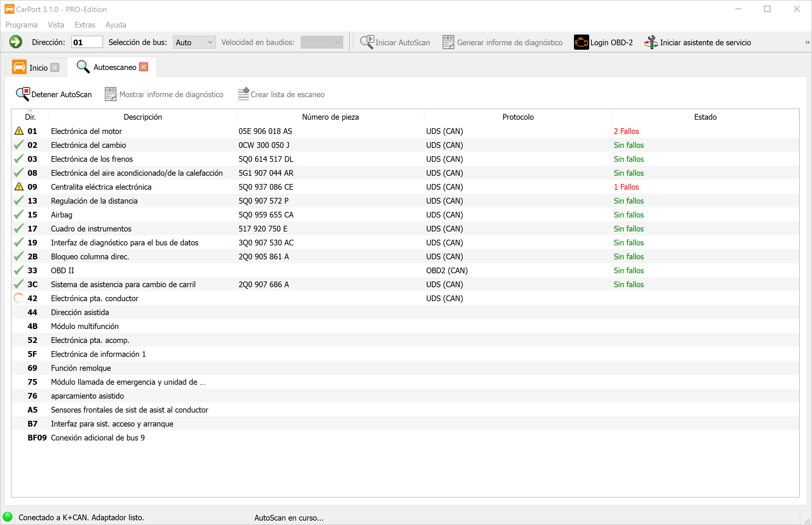The image size is (812, 525).
Task: Sort by the Estado column header
Action: click(705, 117)
